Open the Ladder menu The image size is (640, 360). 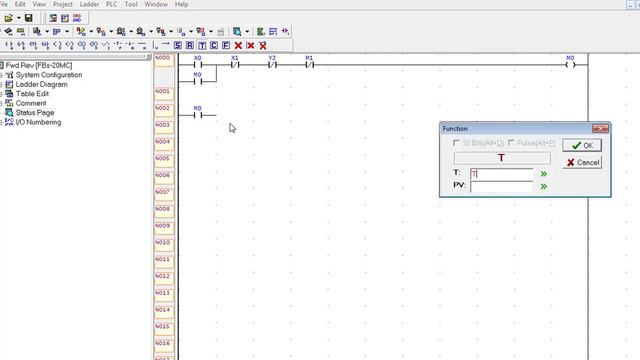point(89,4)
